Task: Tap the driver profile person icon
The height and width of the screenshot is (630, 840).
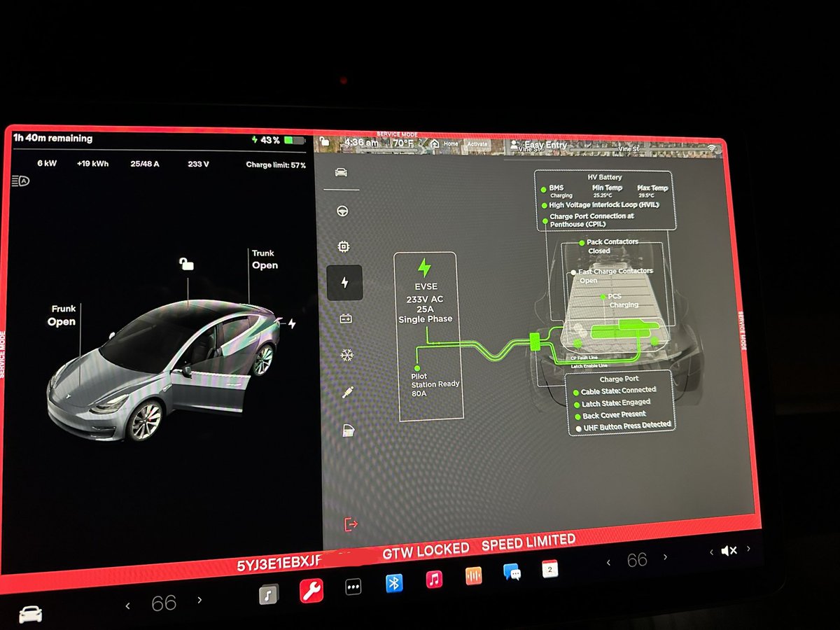Action: 516,146
